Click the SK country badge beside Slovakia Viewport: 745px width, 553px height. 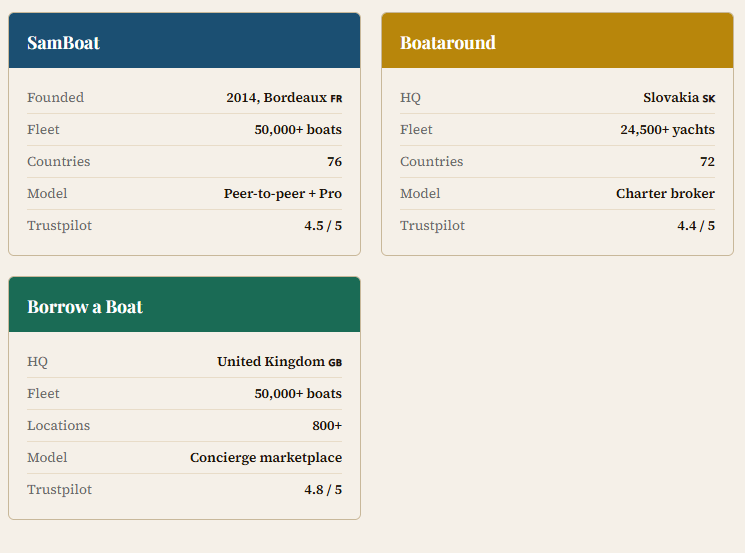tap(709, 98)
